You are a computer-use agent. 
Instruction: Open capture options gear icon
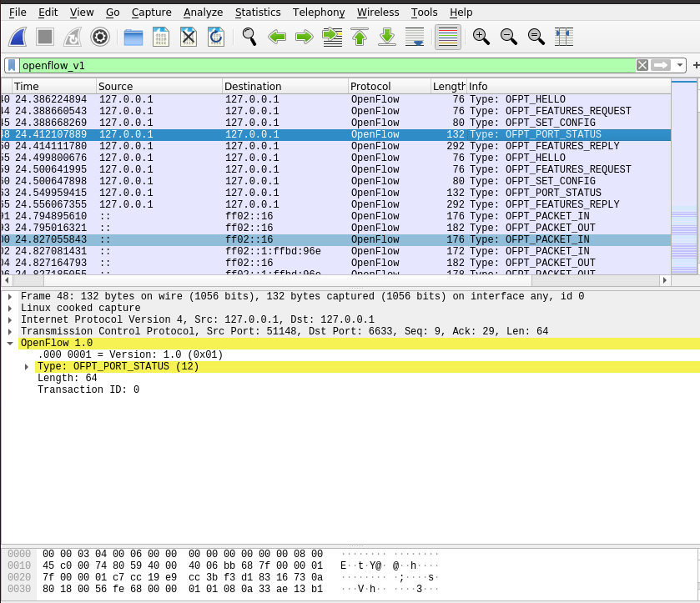tap(101, 37)
